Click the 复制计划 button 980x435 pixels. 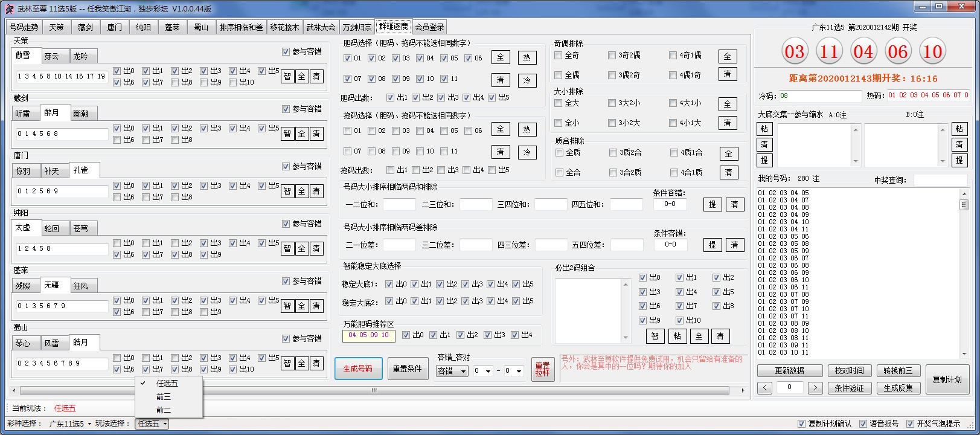(947, 379)
